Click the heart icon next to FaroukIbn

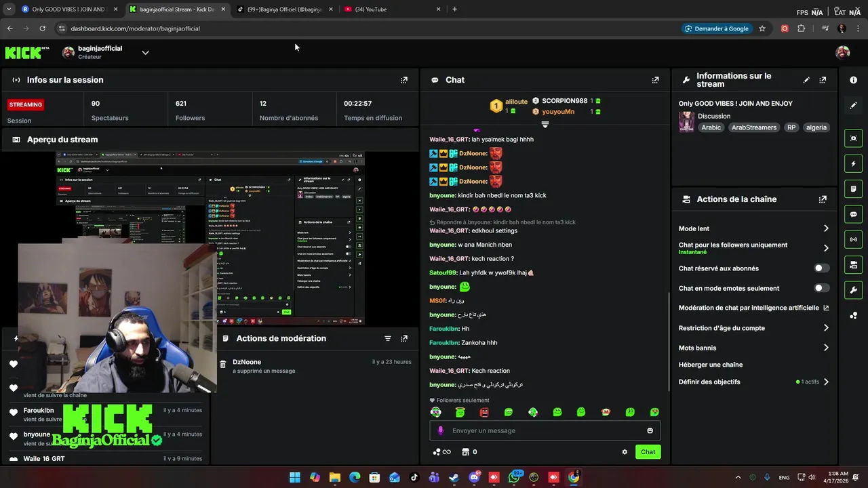13,412
